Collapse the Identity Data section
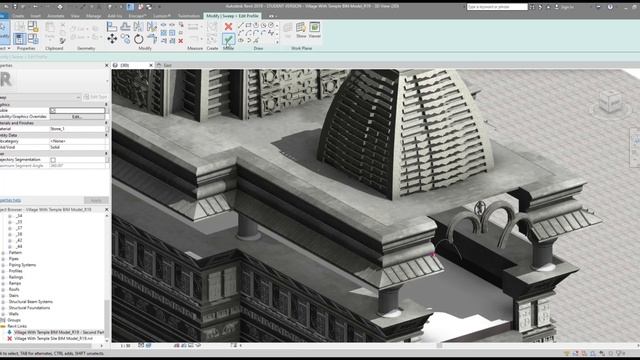 click(107, 135)
